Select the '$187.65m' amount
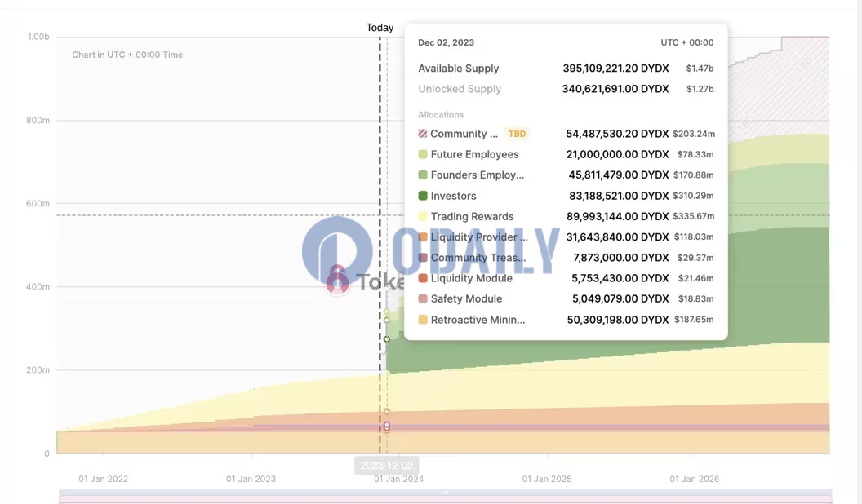The width and height of the screenshot is (862, 504). pos(694,320)
